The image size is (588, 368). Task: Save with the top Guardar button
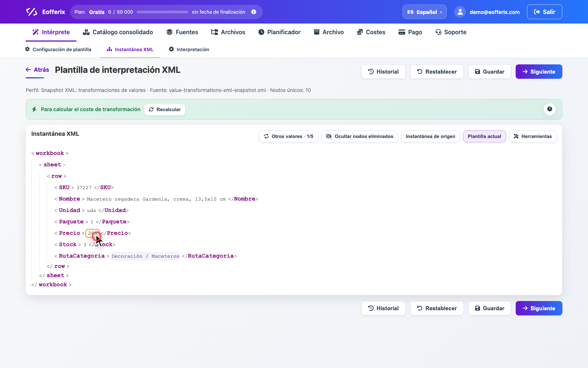(490, 72)
